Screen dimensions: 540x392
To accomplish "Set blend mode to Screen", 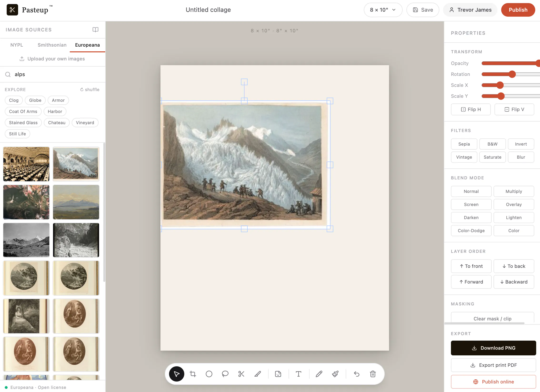I will (471, 205).
